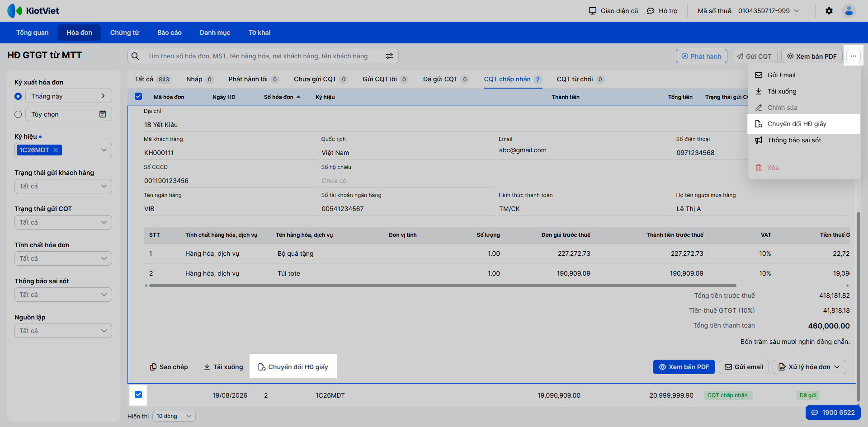Open the Chứng từ navigation tab
The width and height of the screenshot is (868, 427).
(x=125, y=33)
